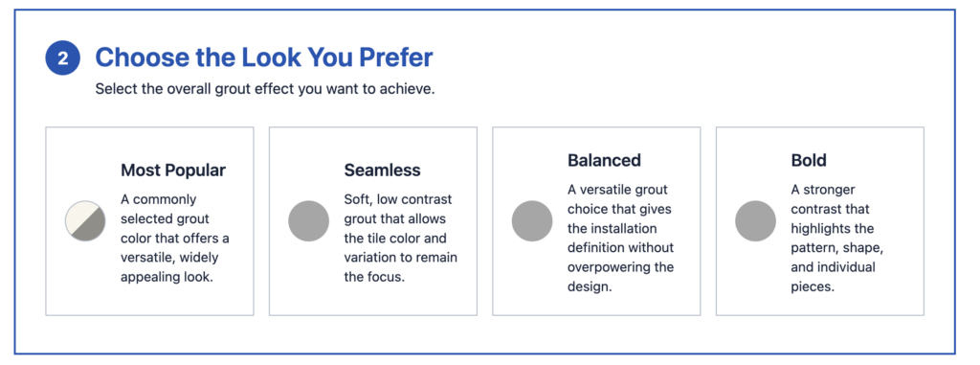Click the 'stronger contrast' description text
This screenshot has width=980, height=365.
(x=837, y=238)
